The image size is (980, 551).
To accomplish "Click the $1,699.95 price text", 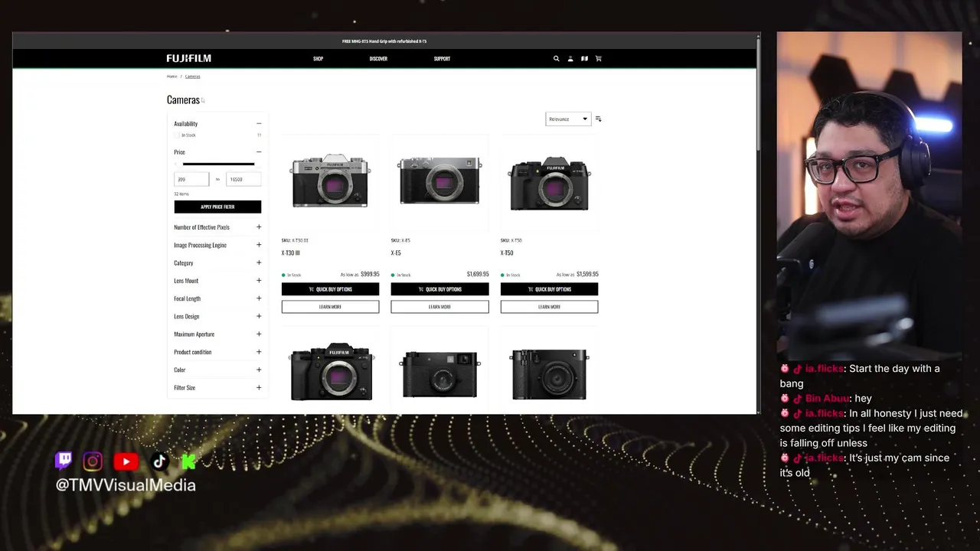I will (478, 274).
